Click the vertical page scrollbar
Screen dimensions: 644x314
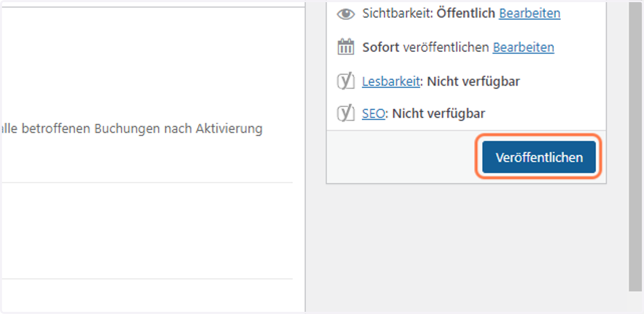coord(635,146)
